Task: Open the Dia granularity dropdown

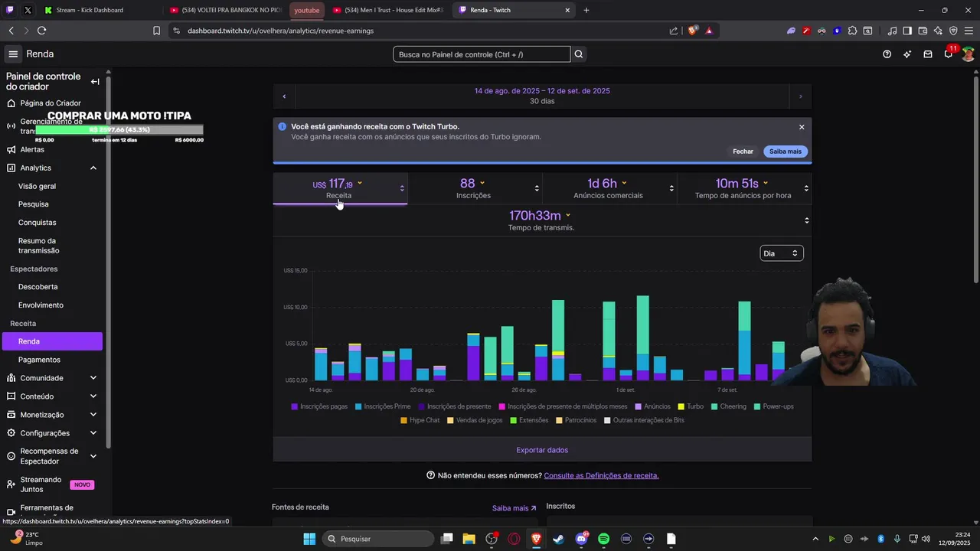Action: (781, 253)
